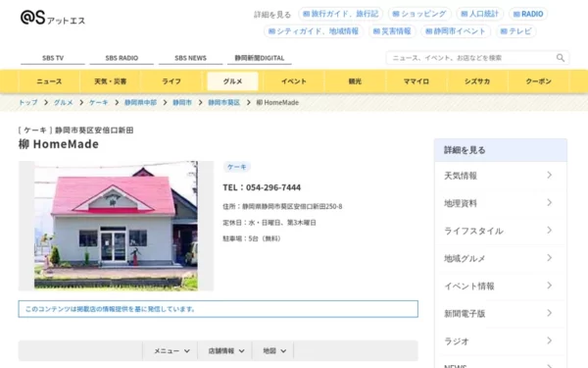Click the ケーキ category tag
Screen dimensions: 588x368
point(237,167)
